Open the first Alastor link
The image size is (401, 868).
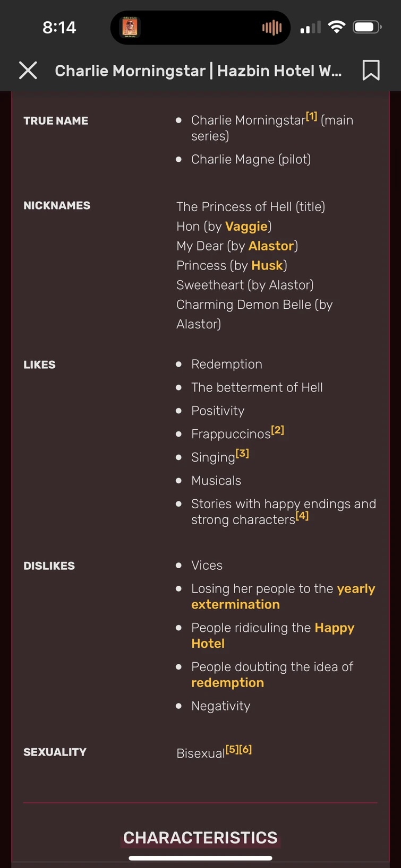coord(271,246)
